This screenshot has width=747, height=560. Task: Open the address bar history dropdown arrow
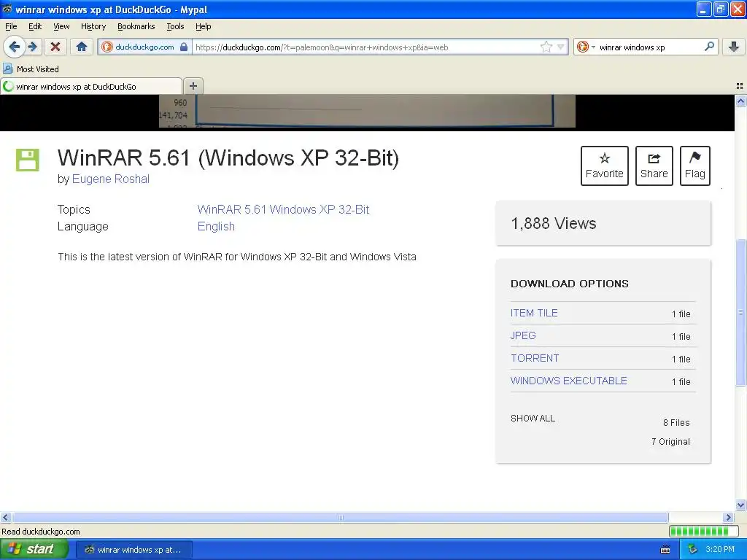561,47
